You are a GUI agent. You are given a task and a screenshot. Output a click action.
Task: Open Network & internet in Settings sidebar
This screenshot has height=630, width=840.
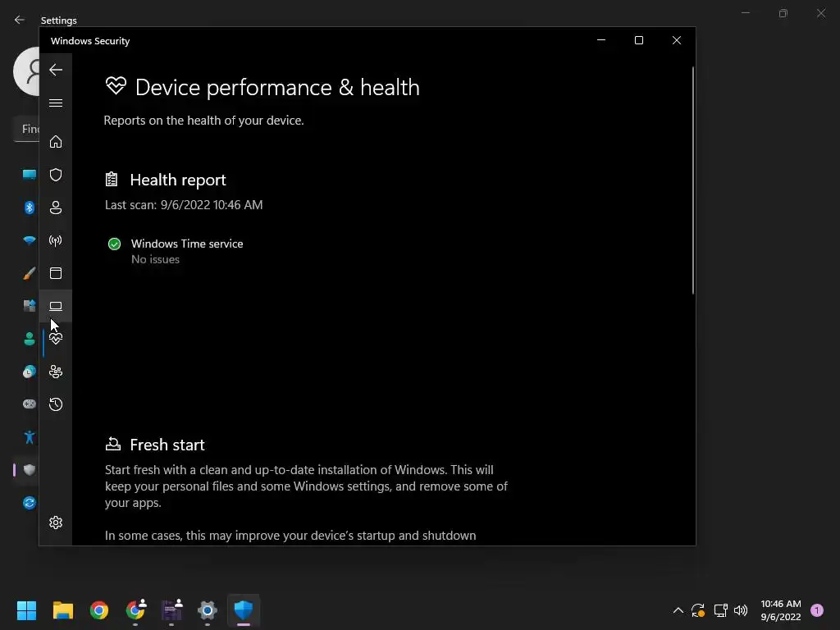29,240
